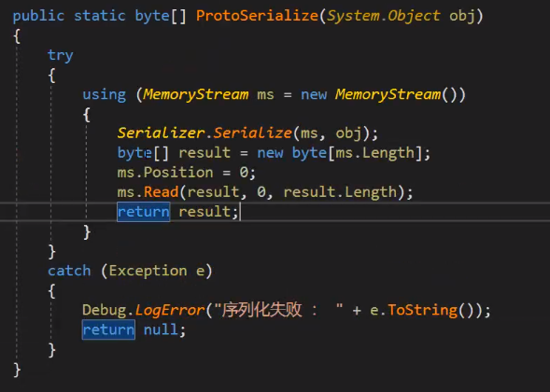The width and height of the screenshot is (550, 392).
Task: Click MemoryStream constructor after new
Action: [x=388, y=94]
